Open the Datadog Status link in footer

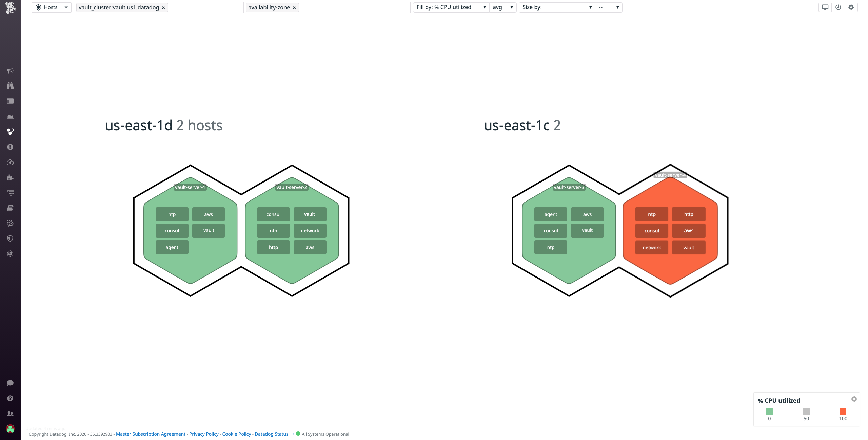[x=272, y=434]
